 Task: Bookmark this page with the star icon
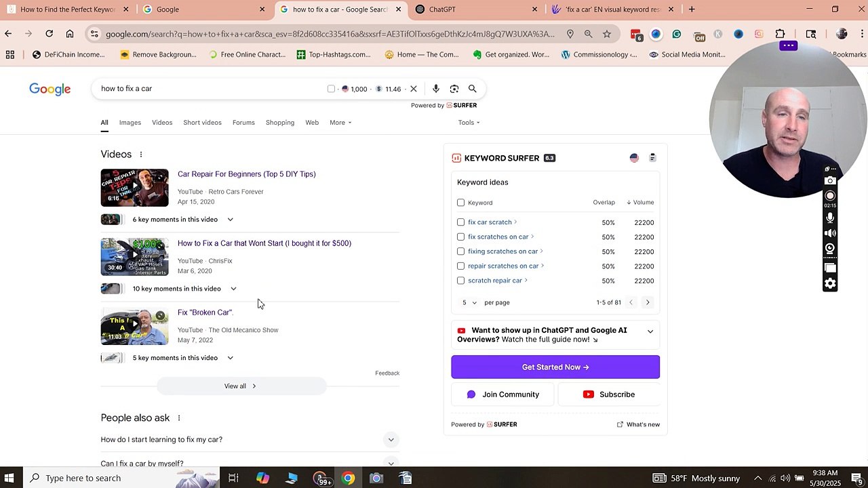pos(607,34)
